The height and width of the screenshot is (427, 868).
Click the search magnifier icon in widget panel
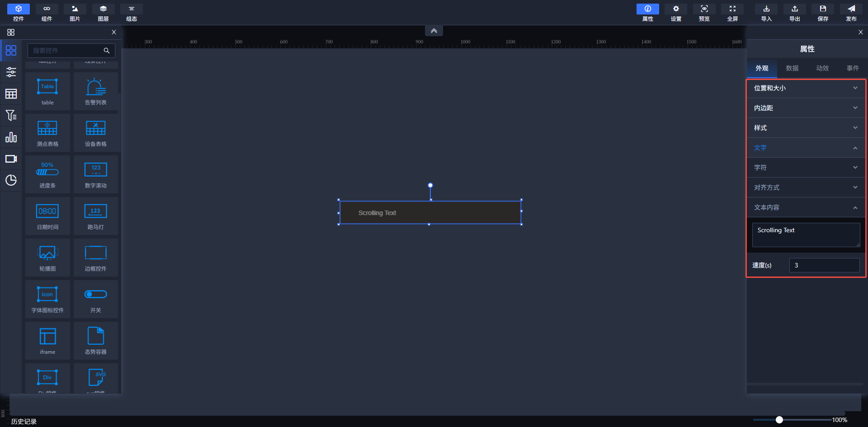107,51
